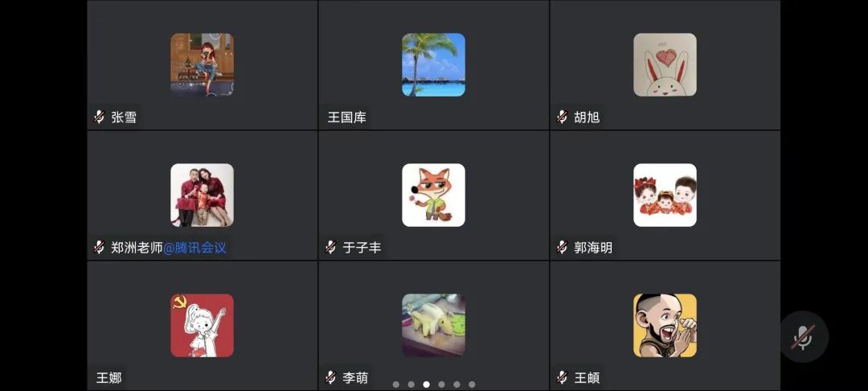The height and width of the screenshot is (391, 868).
Task: Click the 王国库 name label
Action: point(346,117)
